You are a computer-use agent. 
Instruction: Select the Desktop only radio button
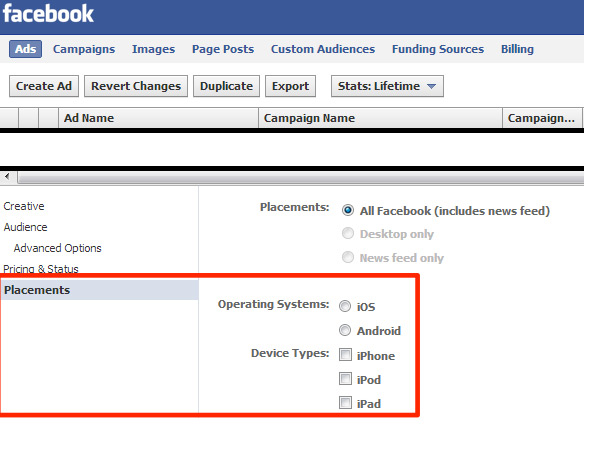tap(348, 233)
